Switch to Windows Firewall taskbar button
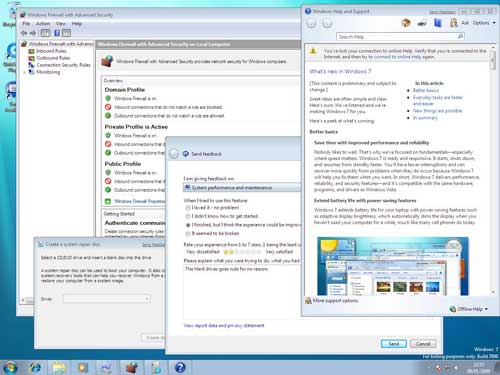This screenshot has height=375, width=500. tap(132, 367)
